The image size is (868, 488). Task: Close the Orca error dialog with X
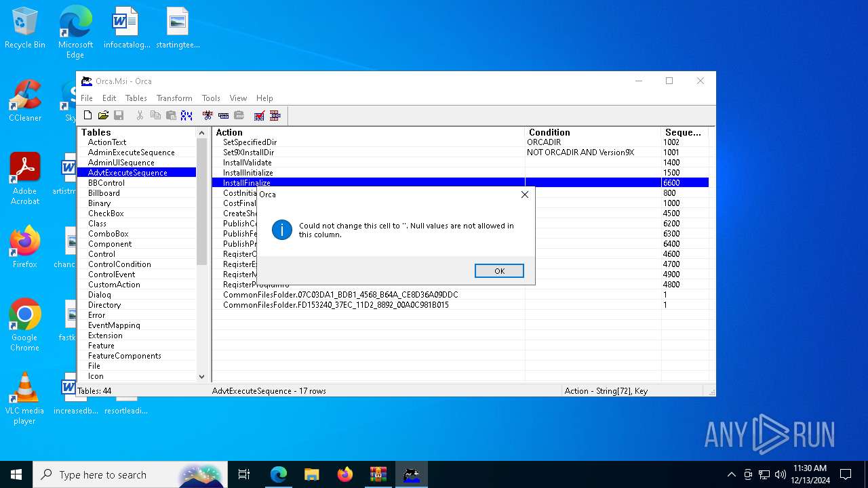524,195
